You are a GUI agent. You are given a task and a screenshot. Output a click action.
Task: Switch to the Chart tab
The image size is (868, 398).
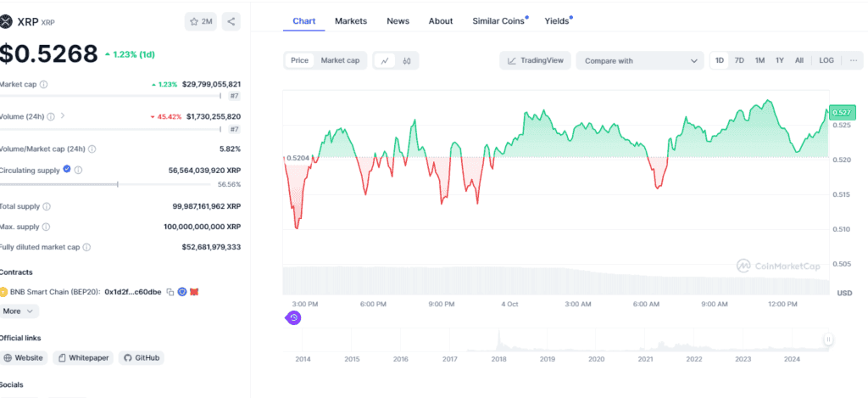(x=304, y=21)
